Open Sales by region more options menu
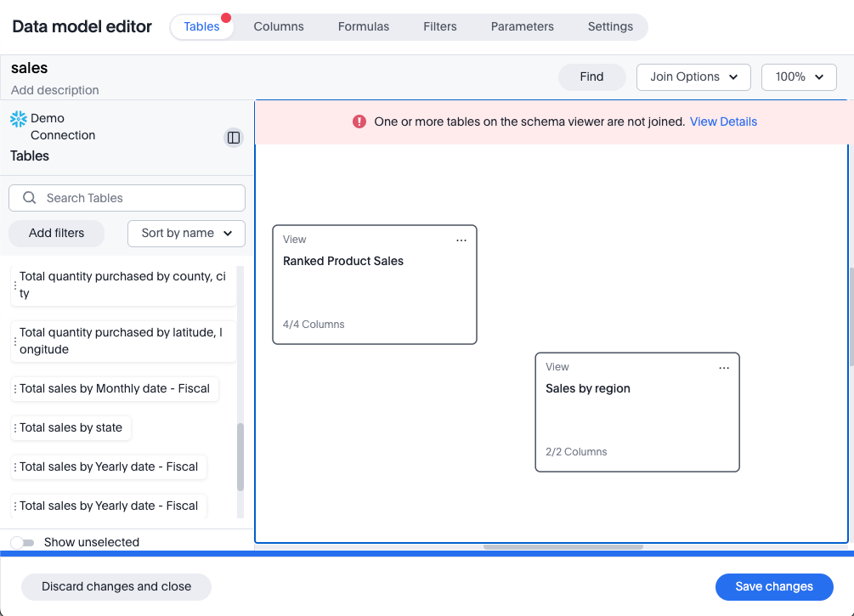This screenshot has height=616, width=854. (724, 368)
